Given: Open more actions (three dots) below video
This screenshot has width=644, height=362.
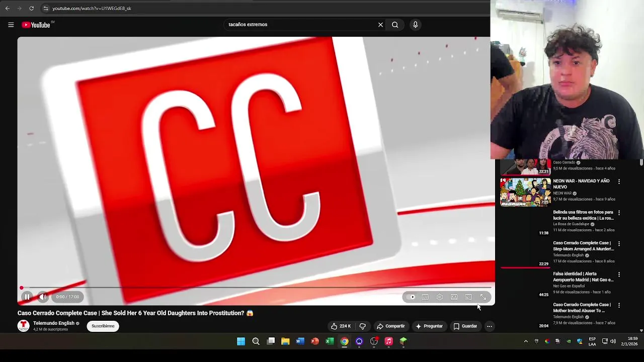Looking at the screenshot, I should click(489, 326).
